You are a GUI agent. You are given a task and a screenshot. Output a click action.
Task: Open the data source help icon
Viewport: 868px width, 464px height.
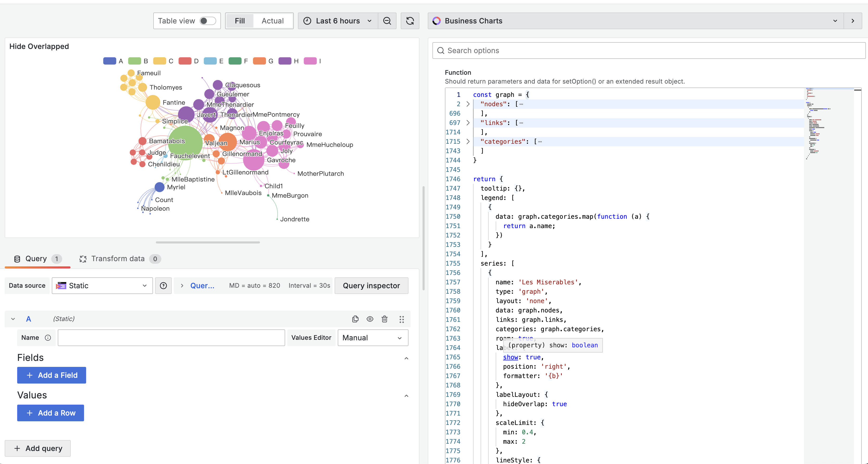tap(163, 286)
